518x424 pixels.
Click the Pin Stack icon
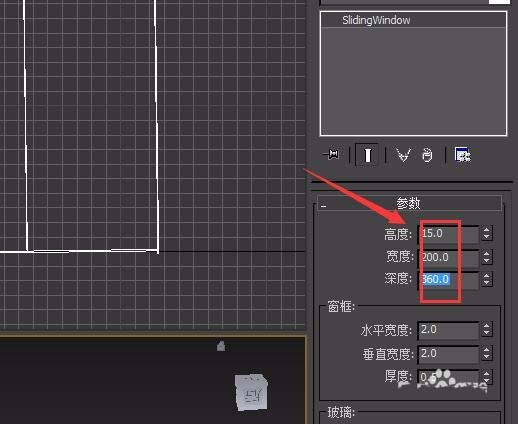(331, 155)
